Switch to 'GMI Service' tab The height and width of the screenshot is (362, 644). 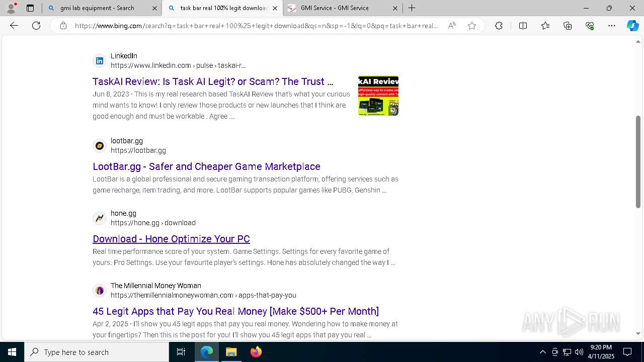342,8
